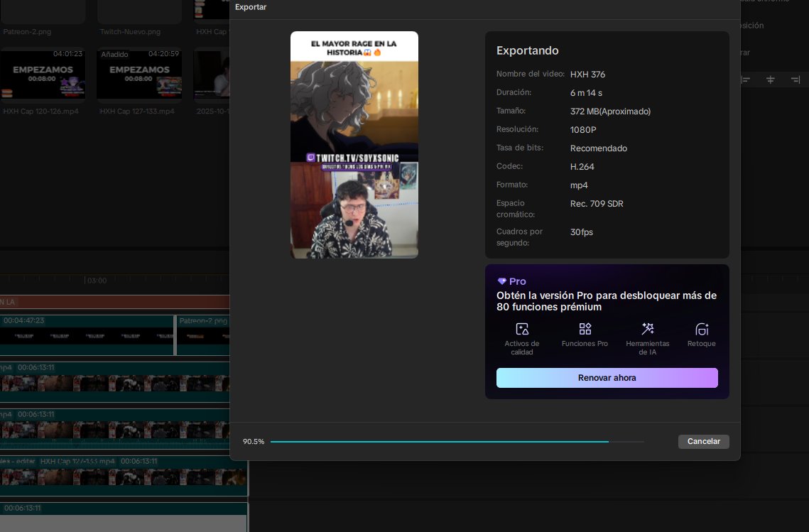Select the HXH Cap 120-126.mp4 media thumbnail
The width and height of the screenshot is (809, 532).
(43, 73)
